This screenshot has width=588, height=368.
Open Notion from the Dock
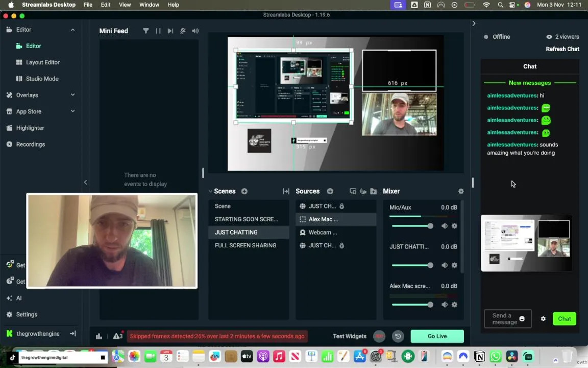coord(479,356)
